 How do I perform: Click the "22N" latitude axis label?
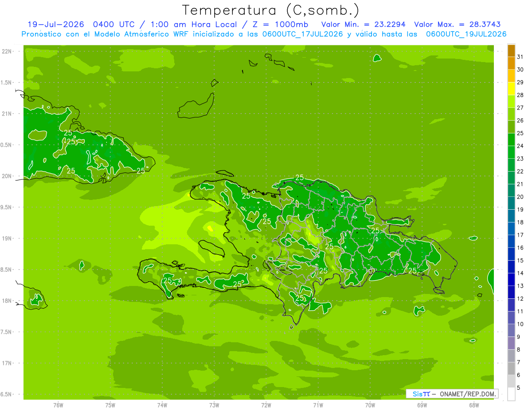point(7,51)
